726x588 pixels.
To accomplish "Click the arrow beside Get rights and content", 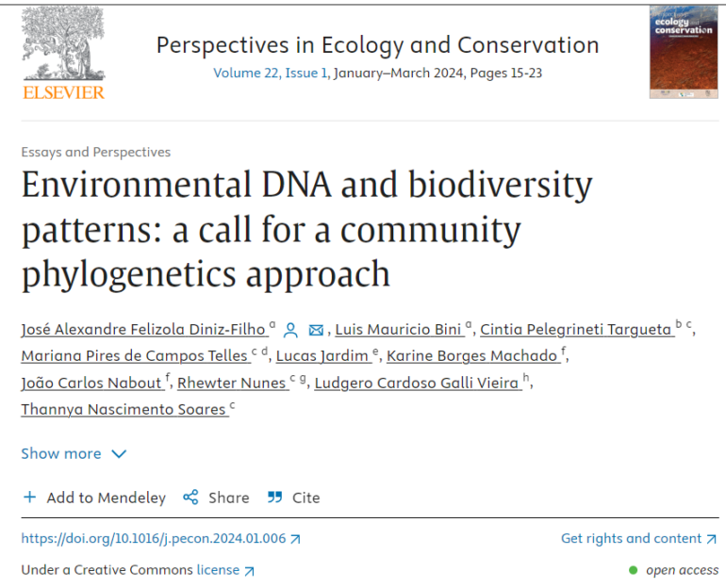I will (x=710, y=539).
